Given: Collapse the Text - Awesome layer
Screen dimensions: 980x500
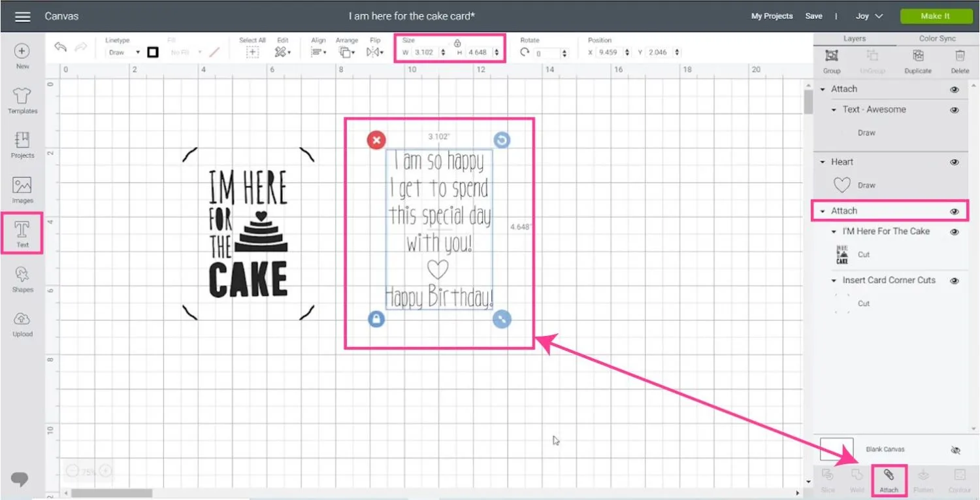Looking at the screenshot, I should (834, 110).
